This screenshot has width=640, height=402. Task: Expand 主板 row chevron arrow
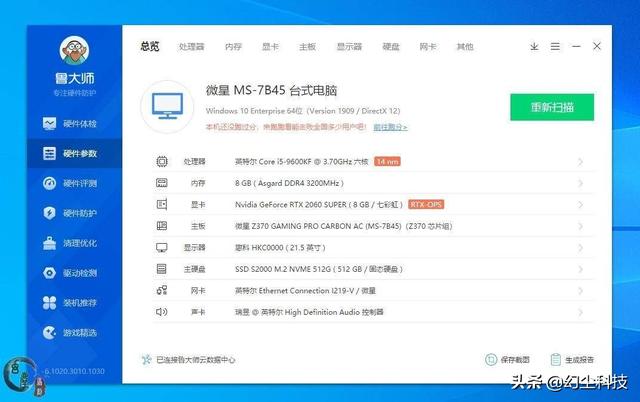pyautogui.click(x=580, y=226)
